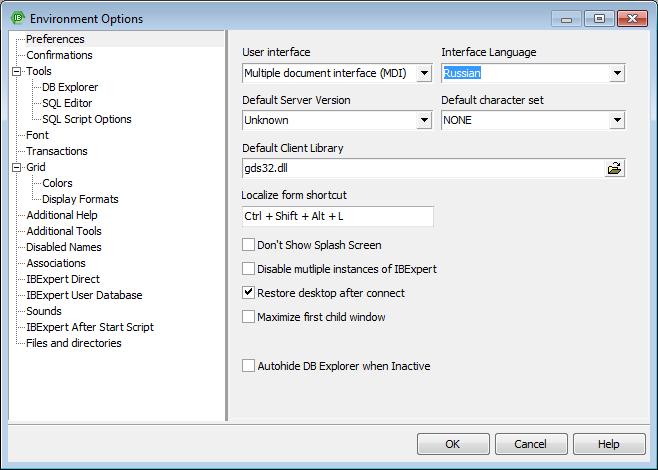
Task: Uncheck Restore desktop after connect
Action: [x=248, y=292]
